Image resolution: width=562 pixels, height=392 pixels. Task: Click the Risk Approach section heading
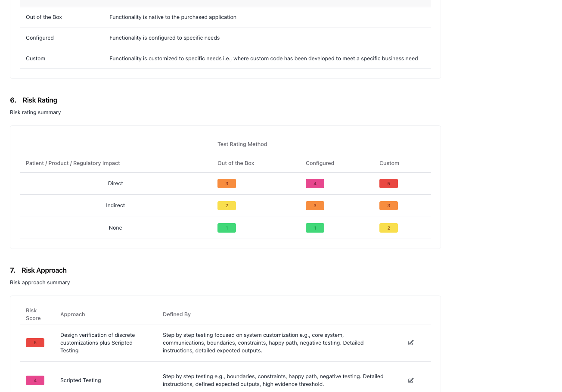coord(44,270)
